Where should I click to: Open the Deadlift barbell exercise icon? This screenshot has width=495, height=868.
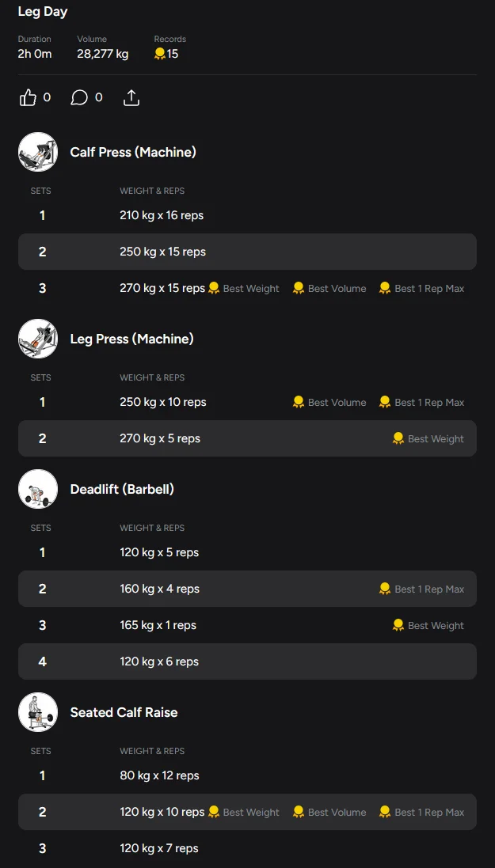click(x=38, y=489)
